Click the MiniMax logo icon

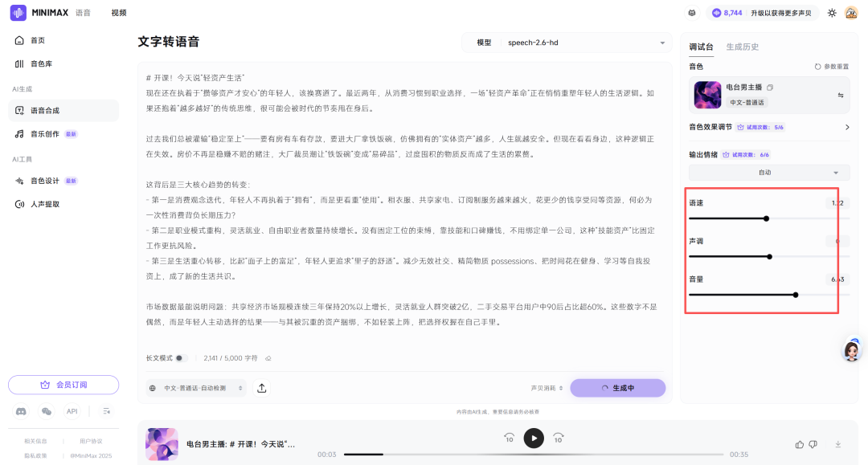[x=18, y=13]
